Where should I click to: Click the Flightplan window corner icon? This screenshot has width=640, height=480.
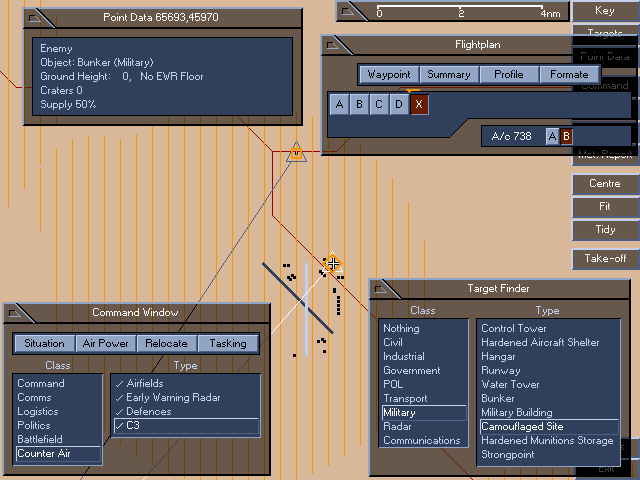[x=333, y=45]
